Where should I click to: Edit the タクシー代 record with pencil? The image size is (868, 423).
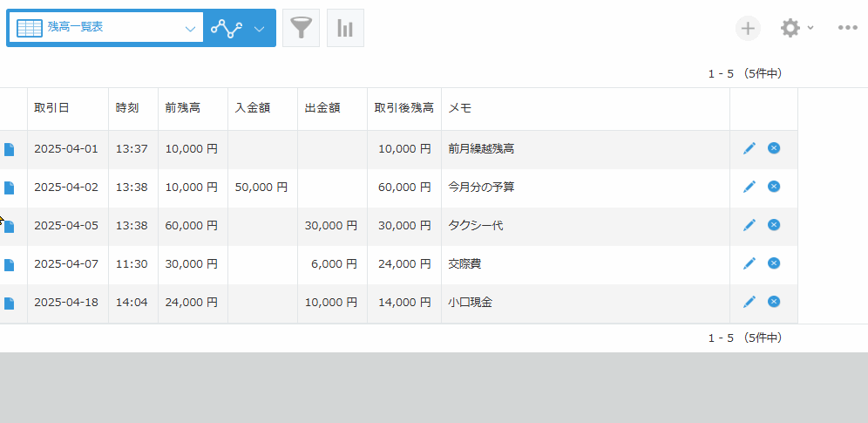[749, 225]
